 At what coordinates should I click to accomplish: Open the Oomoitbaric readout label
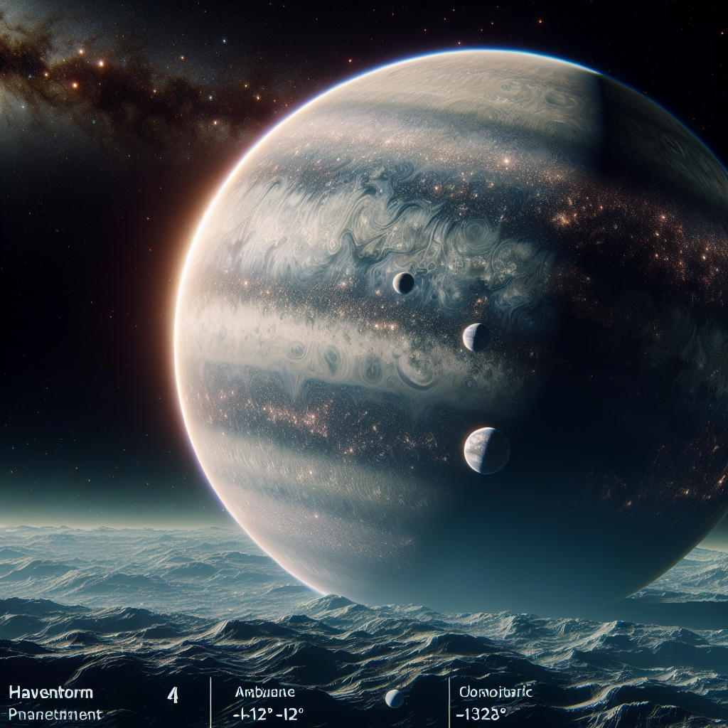click(496, 690)
